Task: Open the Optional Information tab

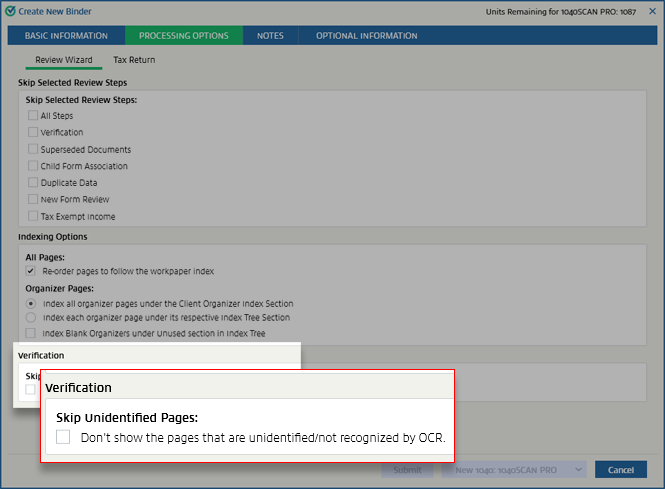Action: [x=366, y=36]
